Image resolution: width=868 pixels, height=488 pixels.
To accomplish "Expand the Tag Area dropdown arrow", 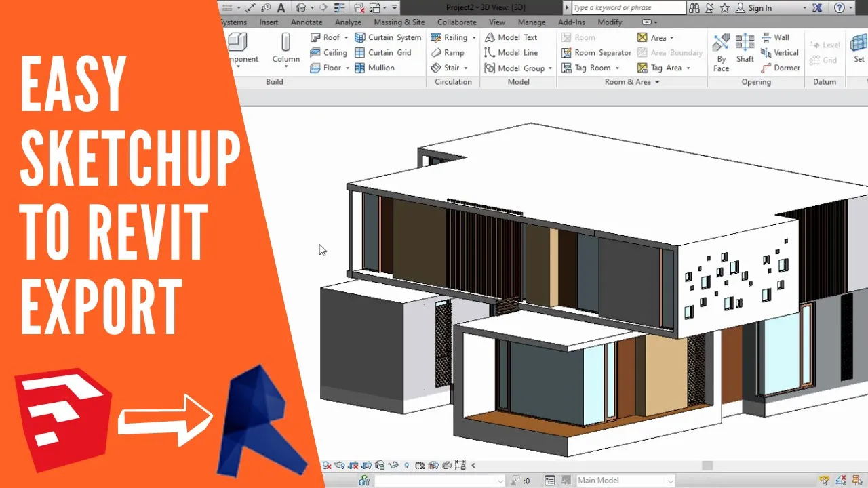I will pyautogui.click(x=688, y=68).
